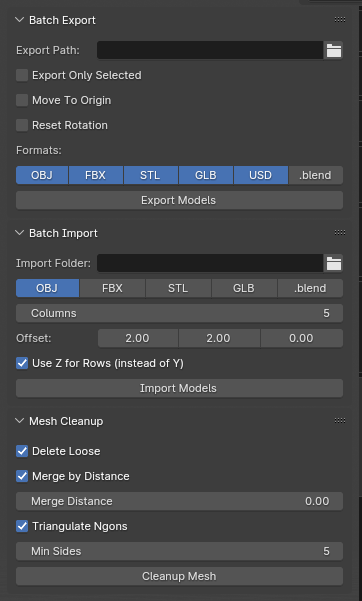Image resolution: width=362 pixels, height=601 pixels.
Task: Browse folder icon for Import Folder
Action: click(334, 263)
